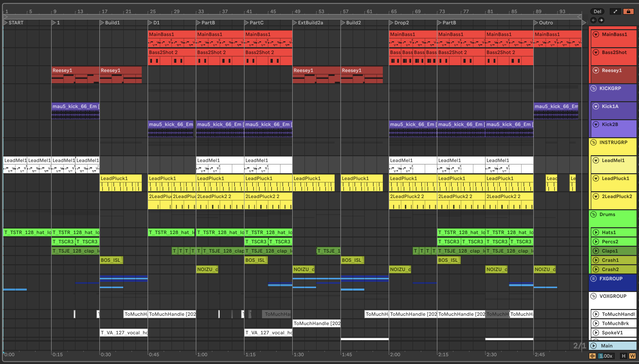The height and width of the screenshot is (364, 639).
Task: Click bar 49 on the beat-time ruler
Action: click(297, 11)
